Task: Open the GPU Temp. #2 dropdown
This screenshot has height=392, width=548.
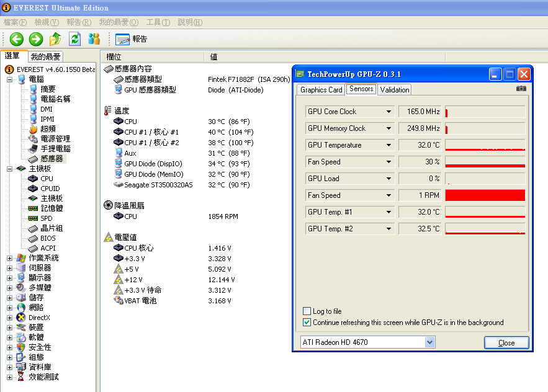Action: point(389,229)
